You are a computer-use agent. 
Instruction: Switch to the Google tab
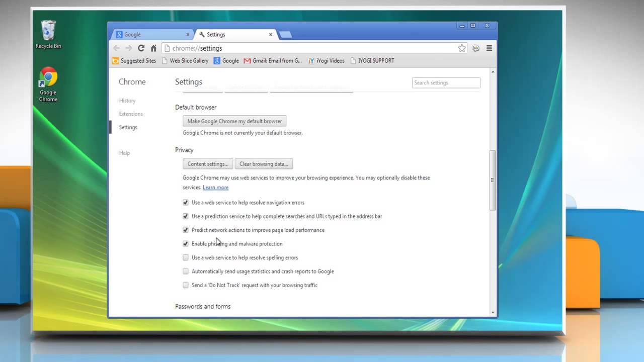(152, 35)
